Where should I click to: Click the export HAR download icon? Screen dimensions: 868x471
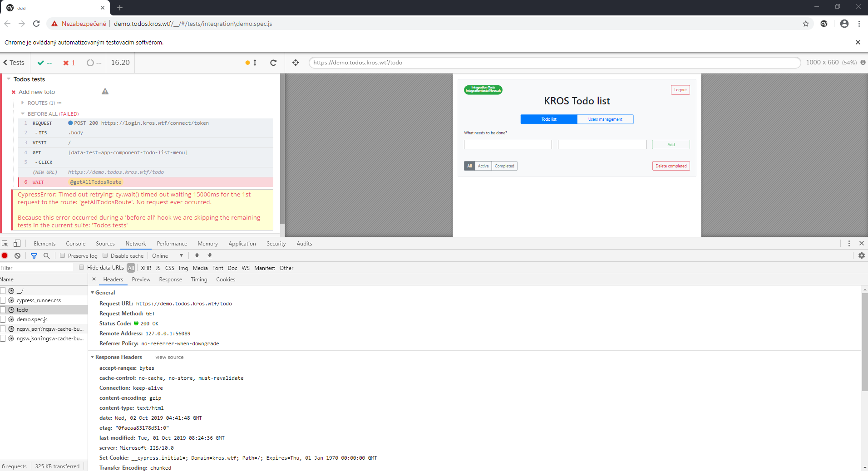[x=209, y=255]
